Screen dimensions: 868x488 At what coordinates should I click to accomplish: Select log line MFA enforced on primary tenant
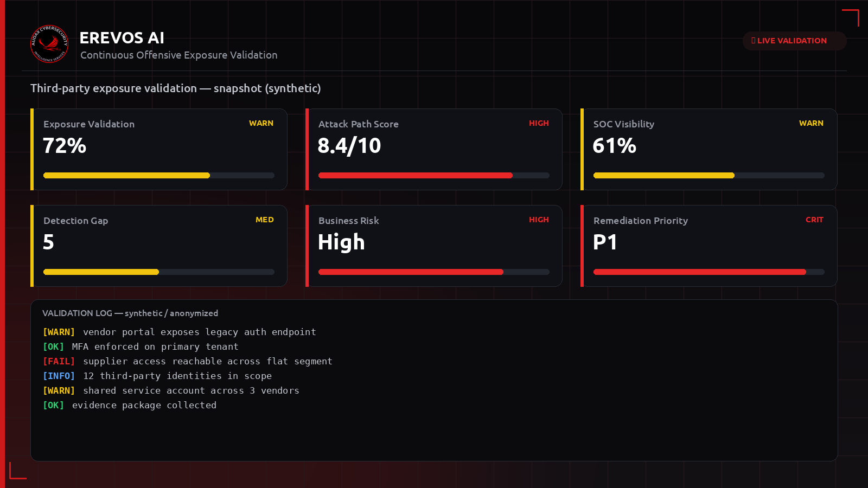pyautogui.click(x=141, y=347)
